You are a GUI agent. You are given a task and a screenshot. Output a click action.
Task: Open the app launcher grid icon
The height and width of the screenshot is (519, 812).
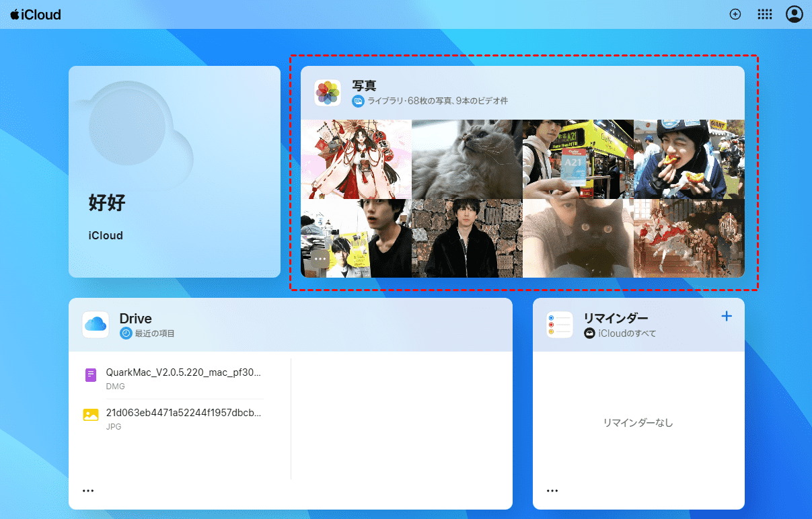click(x=765, y=14)
